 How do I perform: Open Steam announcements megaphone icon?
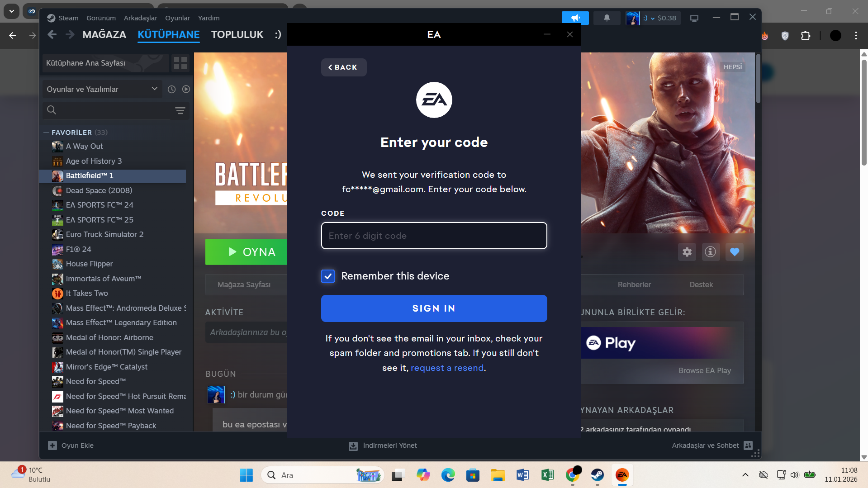coord(575,18)
